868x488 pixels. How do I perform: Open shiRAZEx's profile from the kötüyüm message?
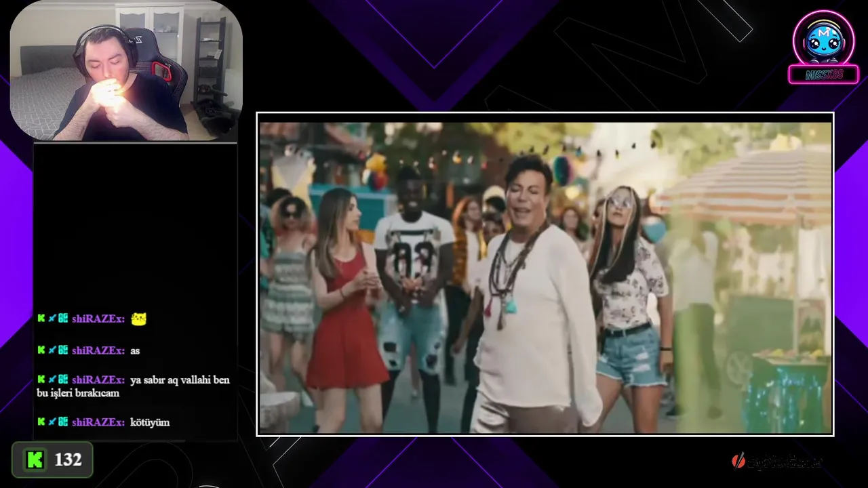pos(98,422)
